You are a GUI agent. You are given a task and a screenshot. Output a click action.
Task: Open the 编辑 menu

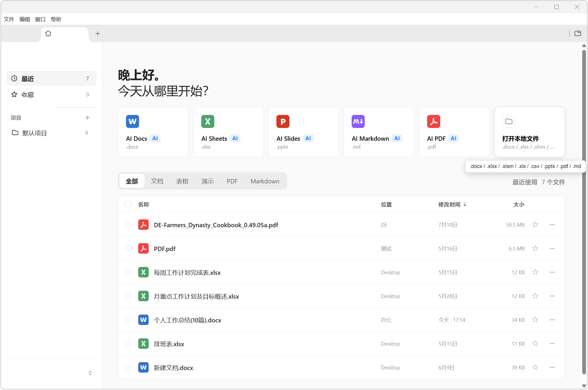tap(25, 19)
